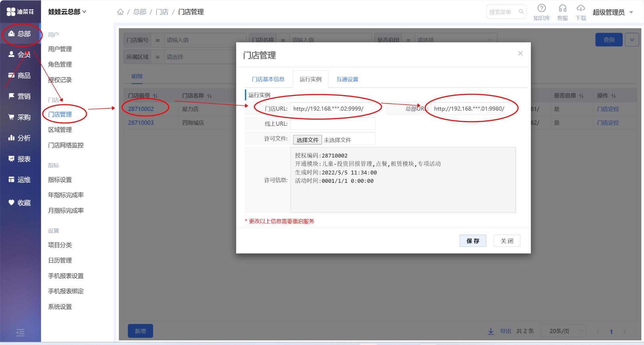Viewport: 644px width, 345px height.
Task: Open the 分析 module in sidebar
Action: tap(20, 138)
